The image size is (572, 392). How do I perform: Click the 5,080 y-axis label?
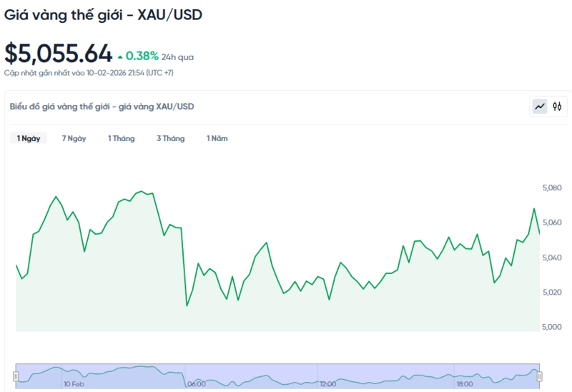(x=553, y=188)
